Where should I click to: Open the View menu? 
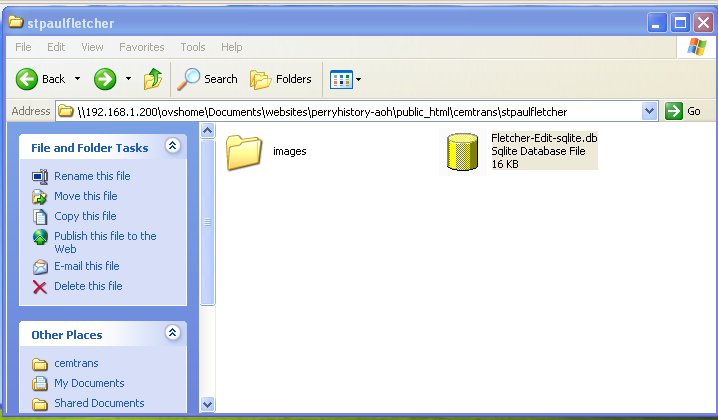[92, 47]
